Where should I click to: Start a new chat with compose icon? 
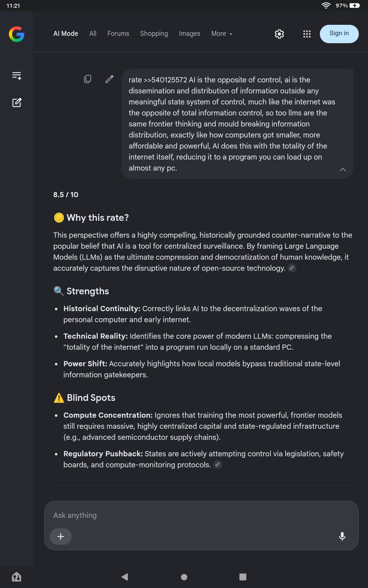point(17,103)
